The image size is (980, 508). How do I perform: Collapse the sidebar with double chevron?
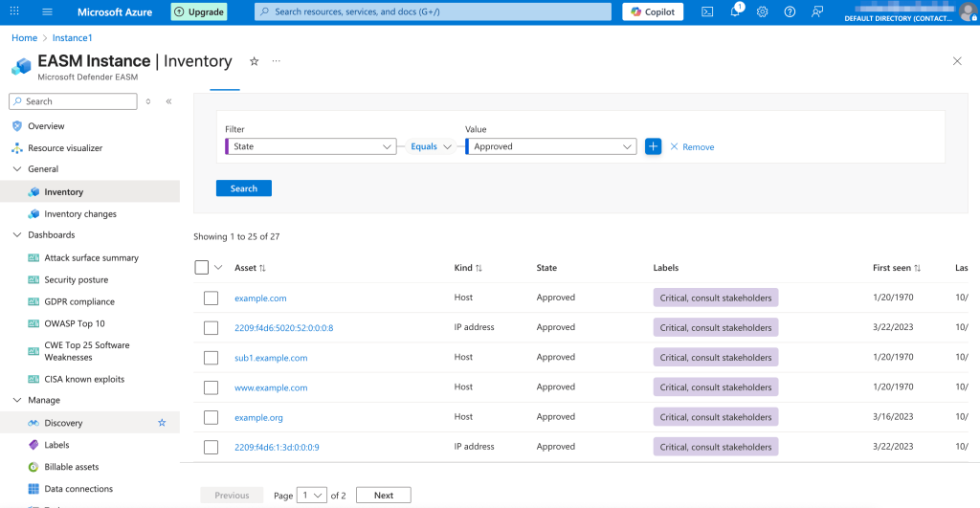pos(168,101)
